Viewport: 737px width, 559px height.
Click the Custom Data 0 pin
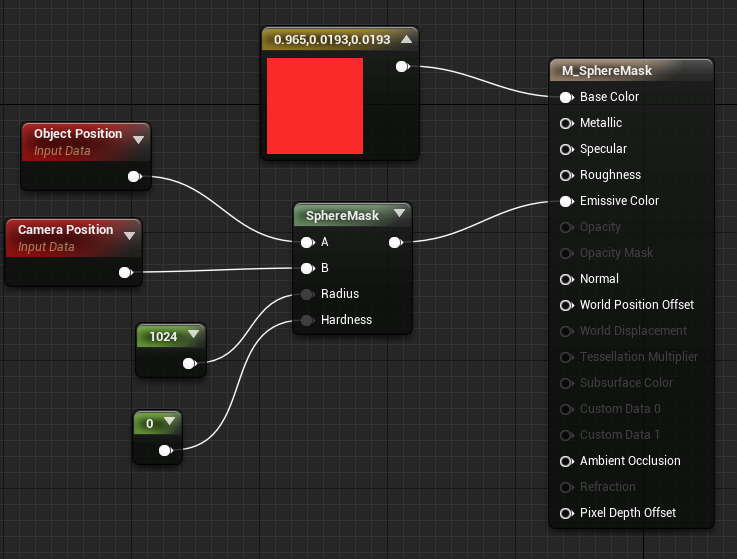pyautogui.click(x=566, y=409)
